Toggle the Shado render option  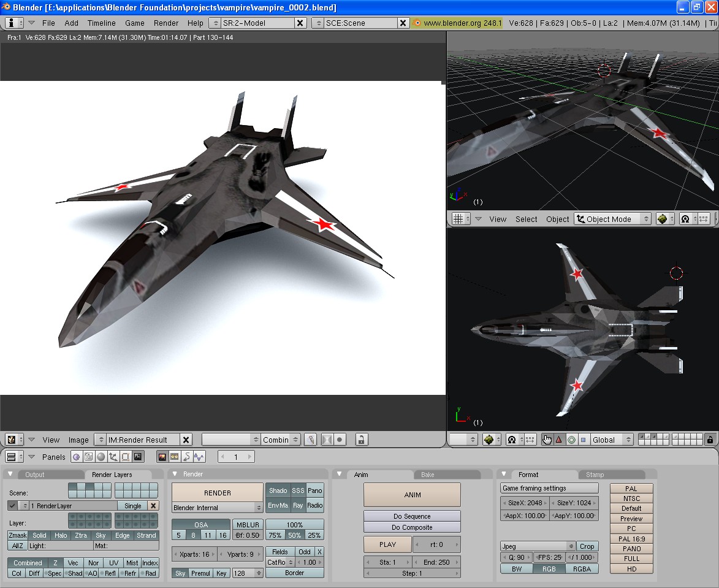click(278, 491)
